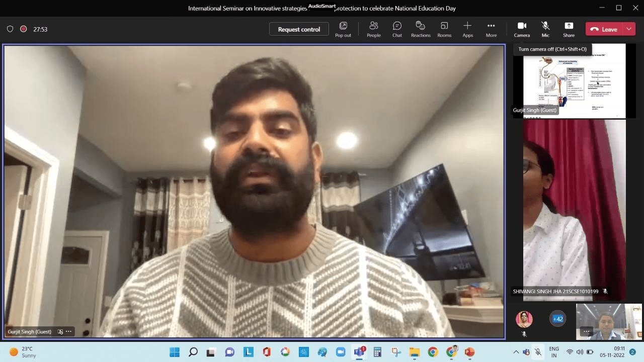Viewport: 644px width, 362px height.
Task: Expand the Leave options dropdown arrow
Action: (629, 29)
